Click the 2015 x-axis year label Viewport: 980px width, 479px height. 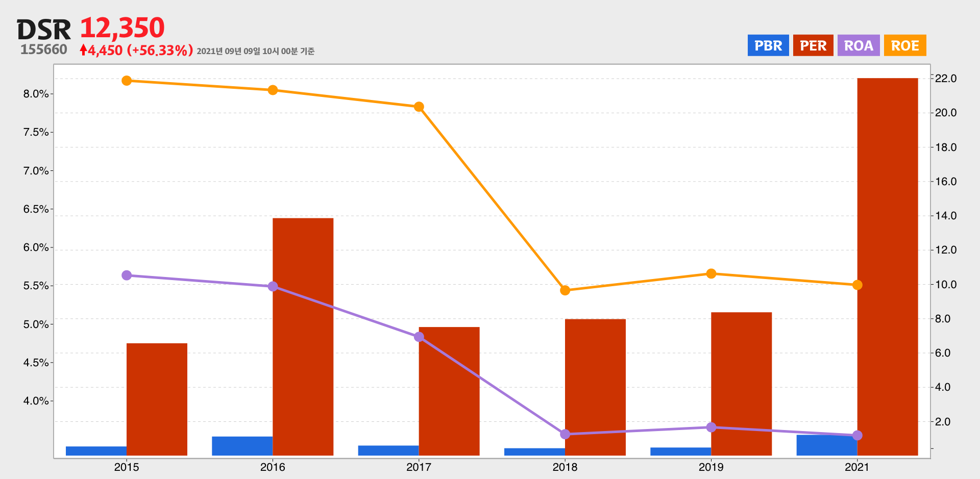(127, 467)
